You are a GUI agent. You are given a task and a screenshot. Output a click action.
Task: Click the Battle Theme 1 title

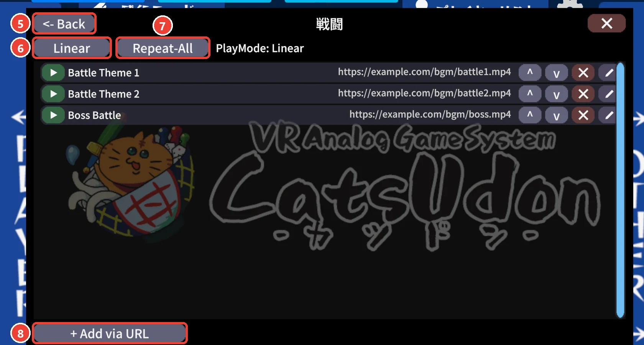(x=103, y=73)
